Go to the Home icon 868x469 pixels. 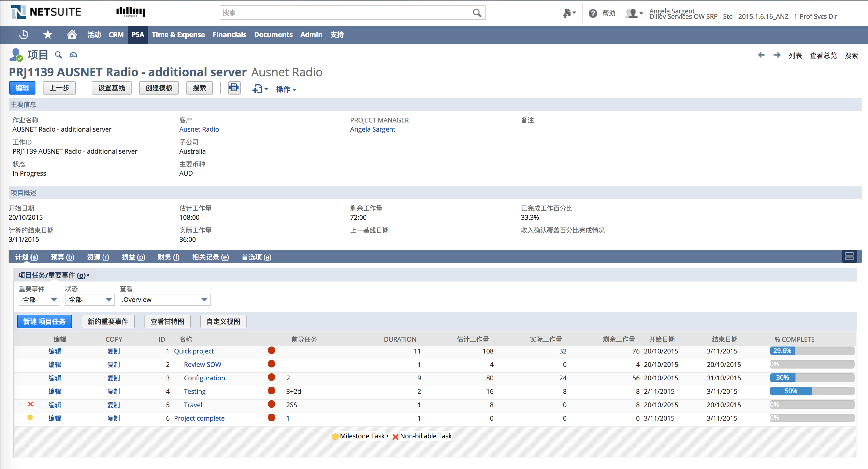click(72, 34)
